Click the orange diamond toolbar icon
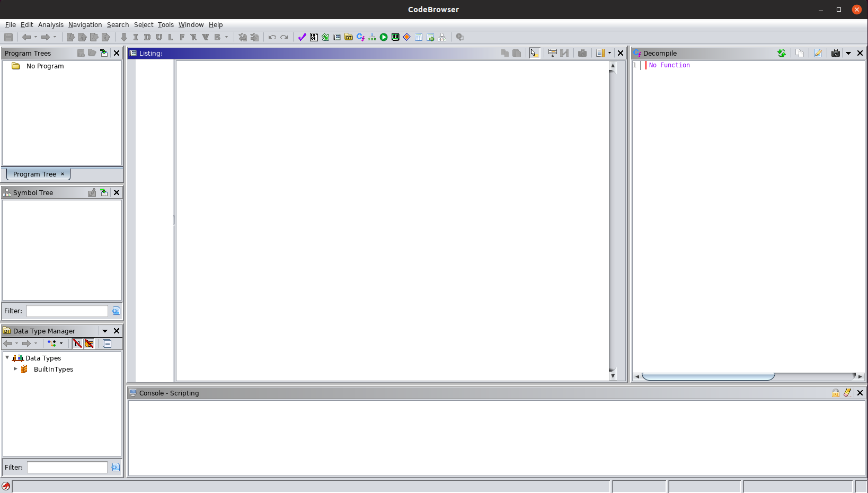This screenshot has height=493, width=868. [407, 37]
